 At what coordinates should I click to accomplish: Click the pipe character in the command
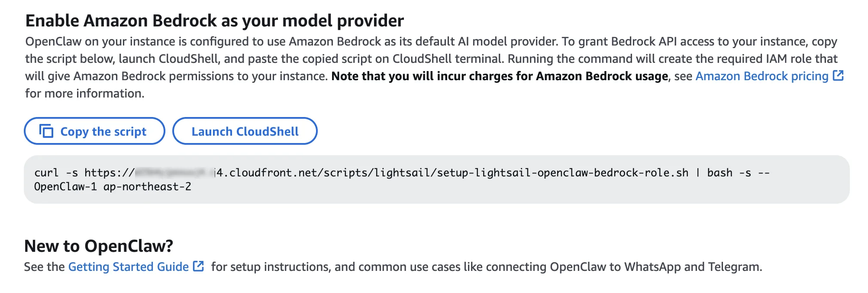pos(698,173)
